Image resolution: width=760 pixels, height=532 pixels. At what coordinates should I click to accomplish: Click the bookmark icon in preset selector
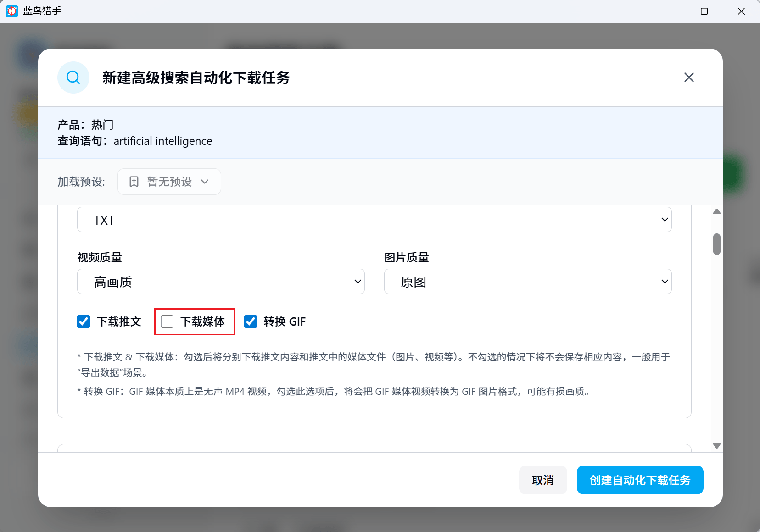pos(134,182)
